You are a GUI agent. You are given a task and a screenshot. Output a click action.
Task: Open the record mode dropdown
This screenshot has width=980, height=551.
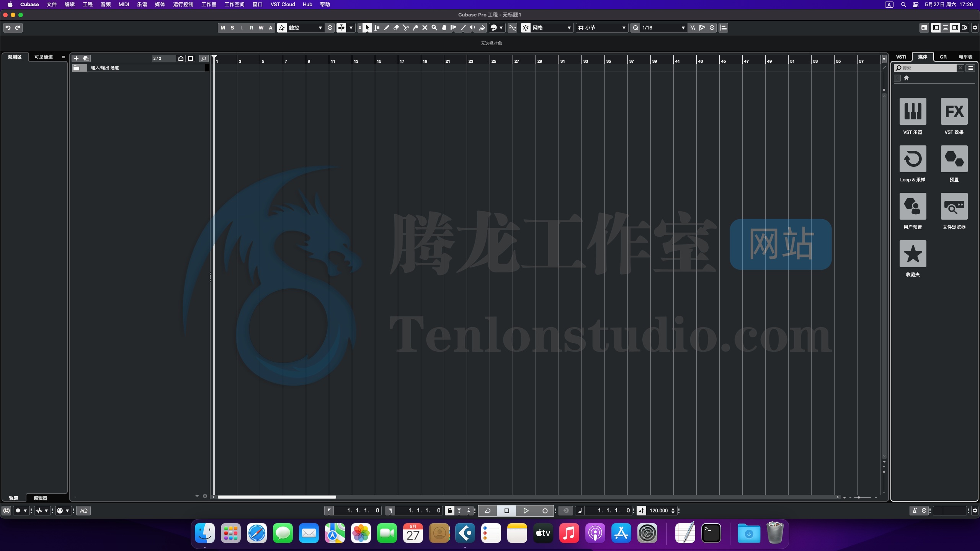point(21,510)
